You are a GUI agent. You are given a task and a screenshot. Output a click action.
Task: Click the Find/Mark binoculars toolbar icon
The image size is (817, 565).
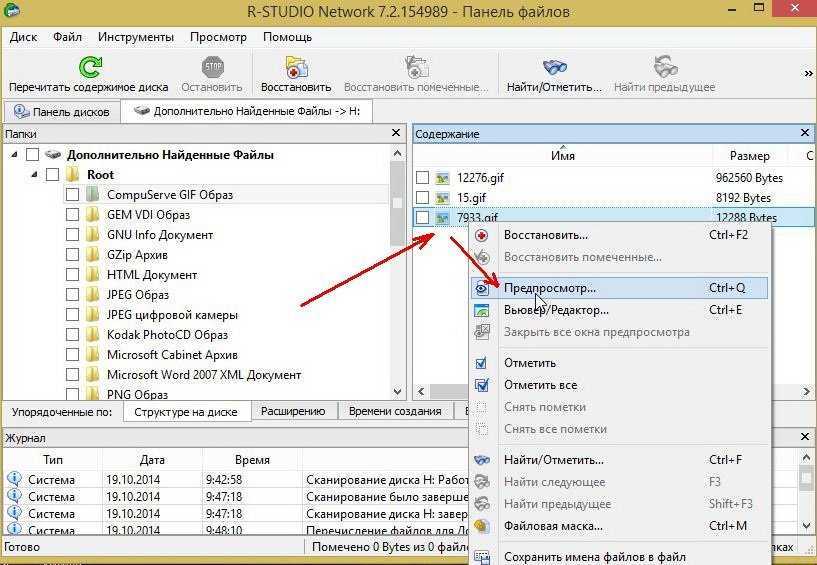[x=554, y=67]
